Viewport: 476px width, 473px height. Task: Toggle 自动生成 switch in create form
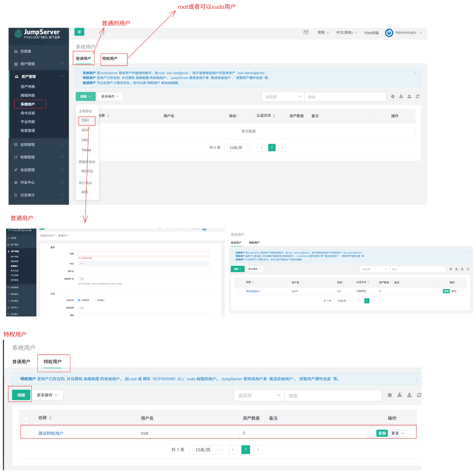(x=81, y=308)
